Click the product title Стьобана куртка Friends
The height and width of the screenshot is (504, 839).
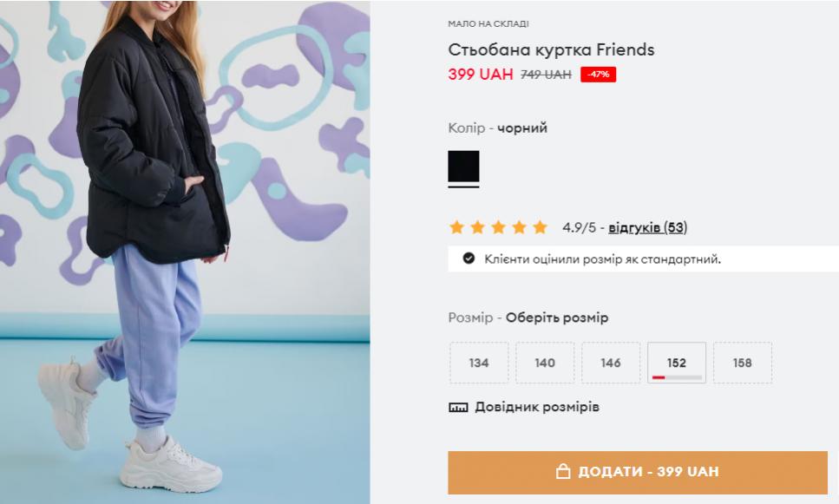coord(551,49)
